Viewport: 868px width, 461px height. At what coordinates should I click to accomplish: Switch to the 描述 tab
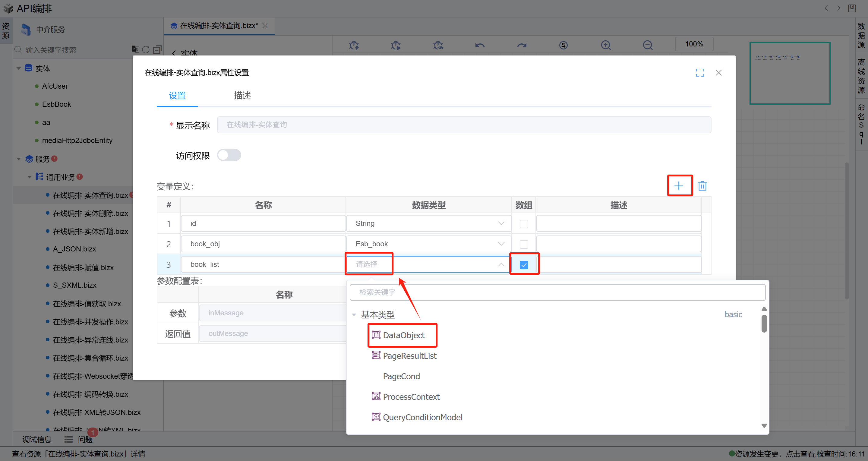coord(242,96)
